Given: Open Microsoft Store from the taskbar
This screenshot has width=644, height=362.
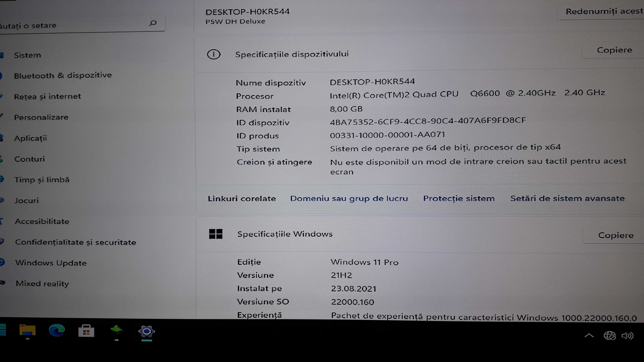Looking at the screenshot, I should point(86,331).
